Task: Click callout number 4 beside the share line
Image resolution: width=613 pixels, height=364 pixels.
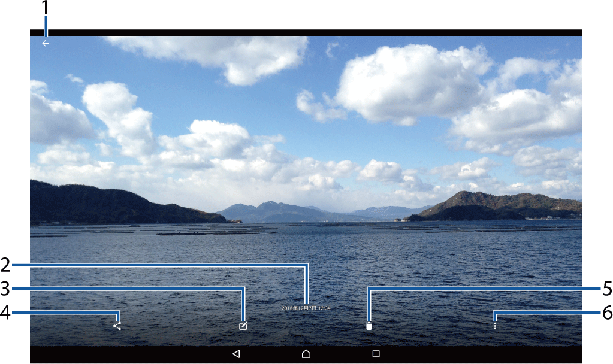Action: pyautogui.click(x=5, y=313)
